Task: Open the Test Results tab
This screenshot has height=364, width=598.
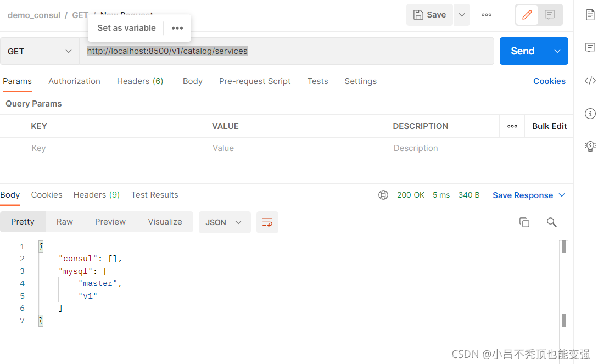Action: [154, 195]
